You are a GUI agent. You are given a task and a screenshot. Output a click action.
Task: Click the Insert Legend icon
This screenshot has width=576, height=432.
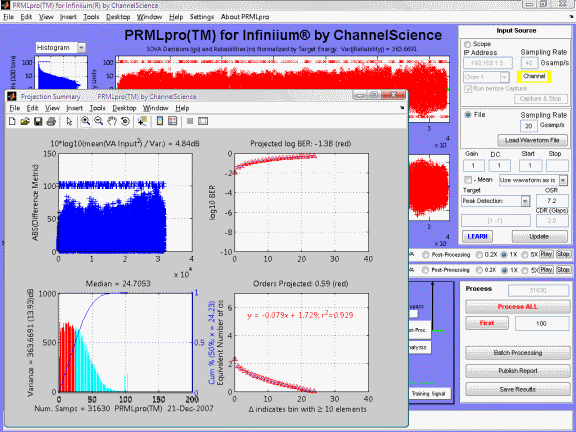point(172,121)
